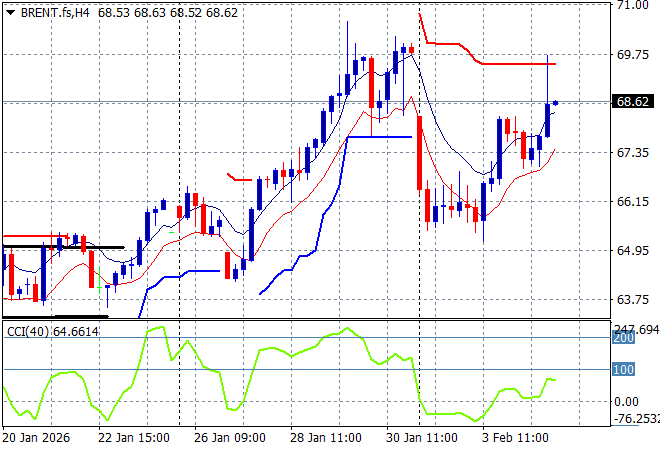Select the current price tag 68.62
Image resolution: width=660 pixels, height=450 pixels.
pos(634,102)
